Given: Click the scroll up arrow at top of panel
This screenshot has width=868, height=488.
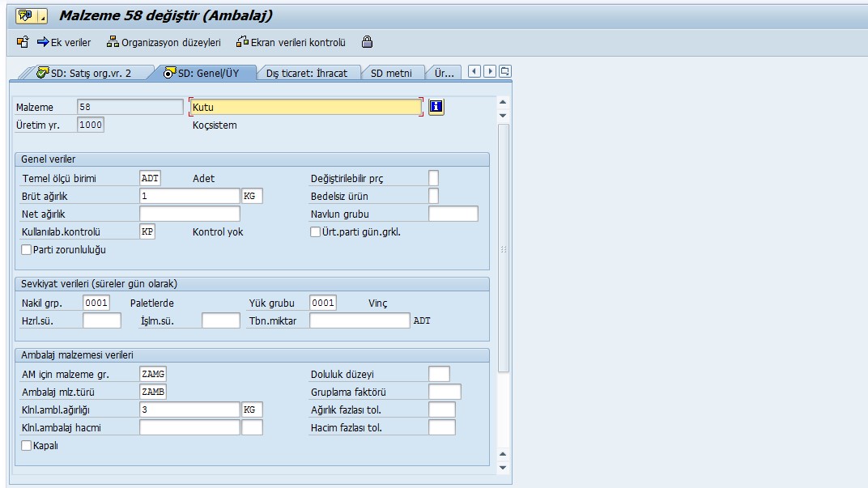Looking at the screenshot, I should click(503, 102).
